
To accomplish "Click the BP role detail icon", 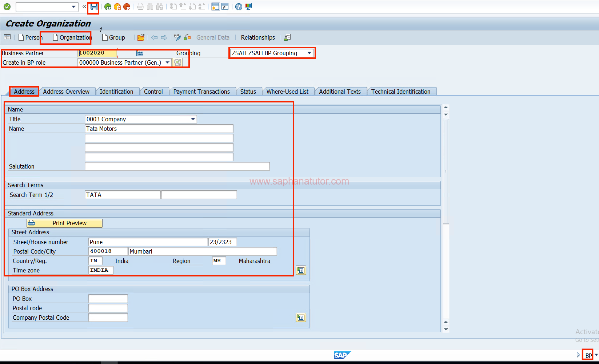I will tap(177, 62).
